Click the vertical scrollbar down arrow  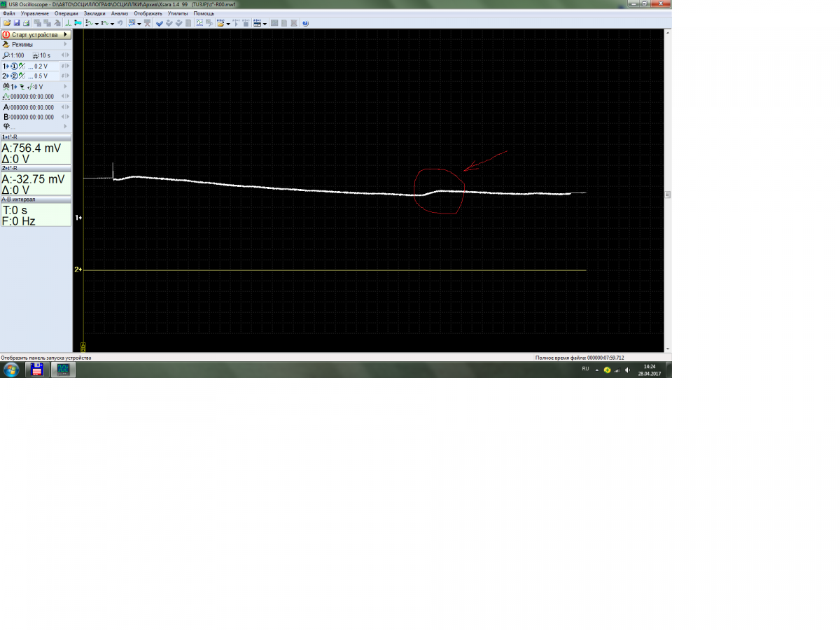pos(668,349)
